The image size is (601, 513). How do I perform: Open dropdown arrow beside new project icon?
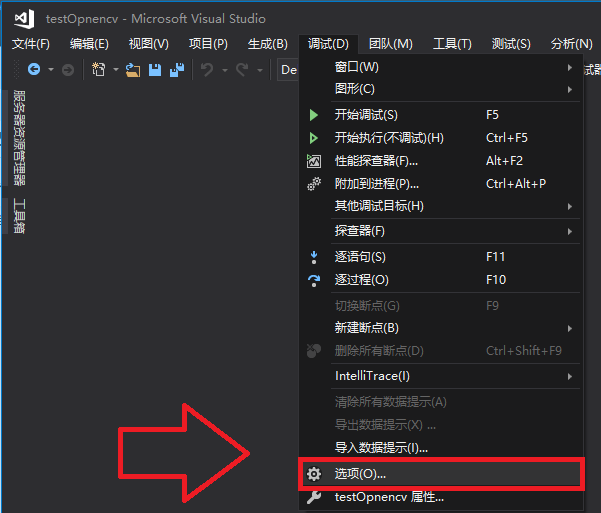pyautogui.click(x=116, y=70)
